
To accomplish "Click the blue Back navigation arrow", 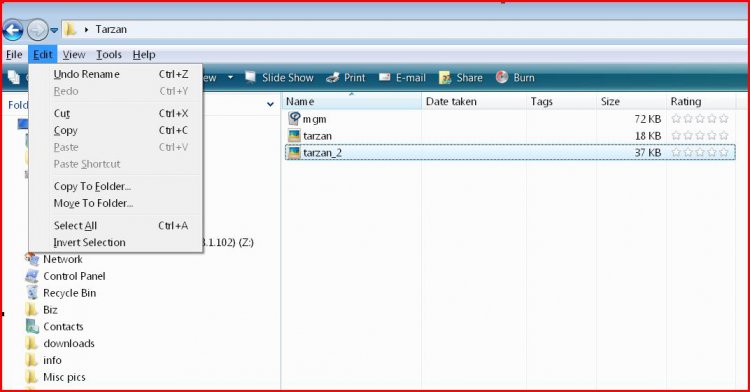I will coord(13,31).
